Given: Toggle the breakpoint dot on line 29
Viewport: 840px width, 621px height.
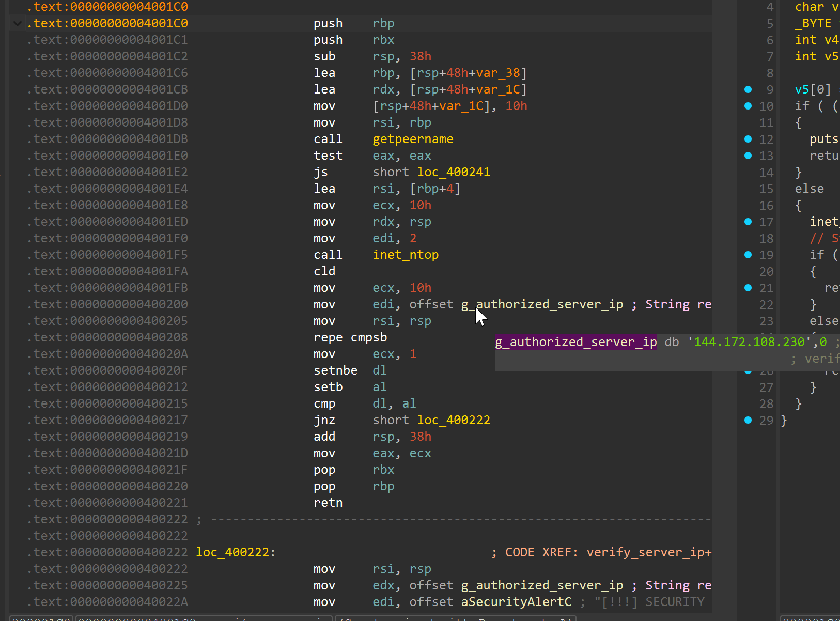Looking at the screenshot, I should (748, 420).
